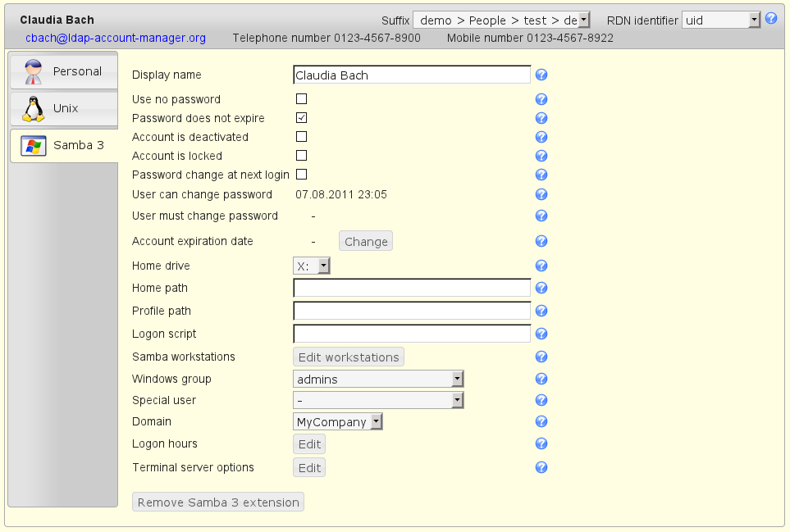Open the Home drive dropdown

312,266
